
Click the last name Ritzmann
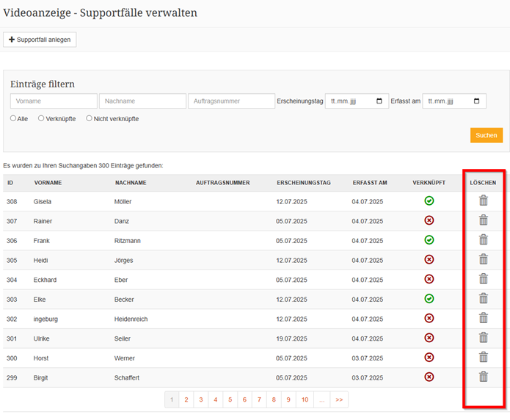coord(127,241)
